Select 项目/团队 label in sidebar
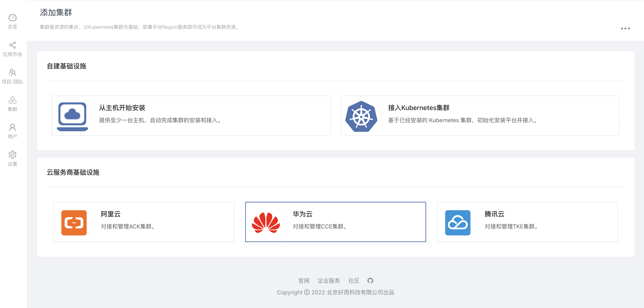The image size is (644, 308). click(13, 82)
